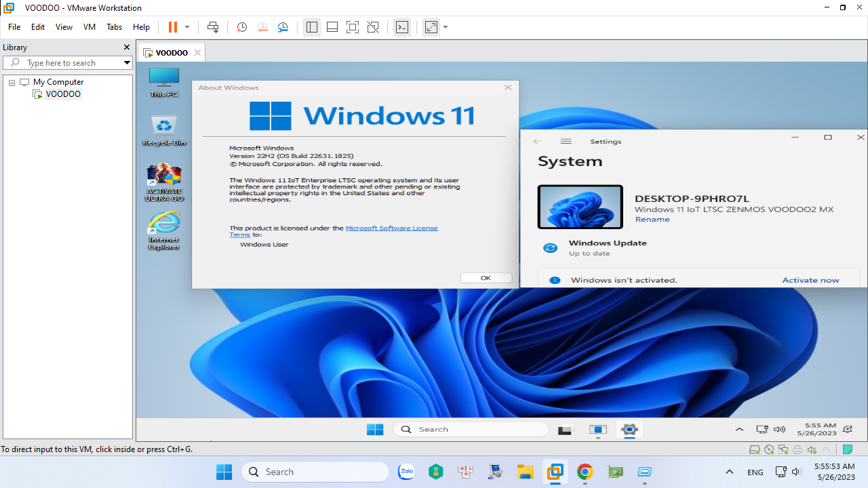The image size is (868, 488).
Task: Collapse the My Computer tree node
Action: click(12, 82)
